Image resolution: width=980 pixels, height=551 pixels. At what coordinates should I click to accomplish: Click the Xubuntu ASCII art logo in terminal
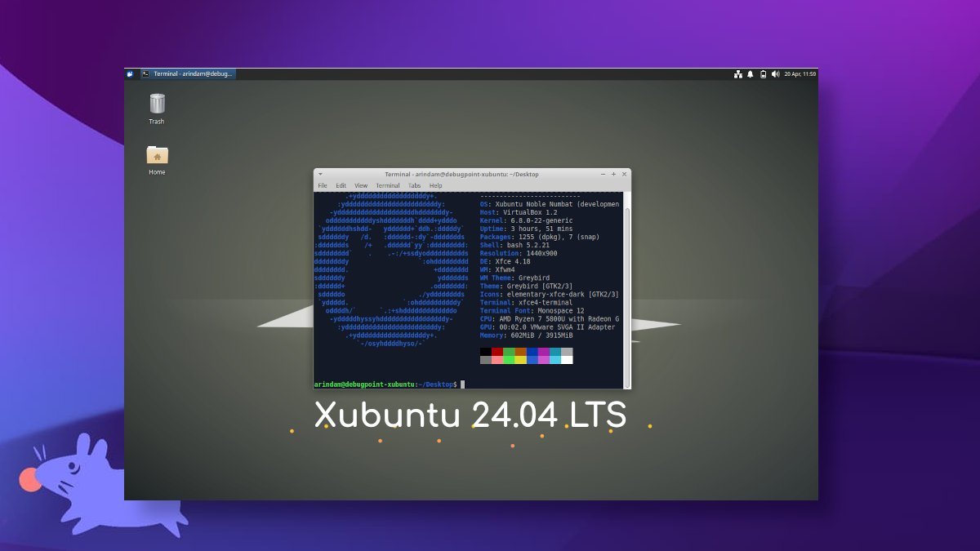391,269
